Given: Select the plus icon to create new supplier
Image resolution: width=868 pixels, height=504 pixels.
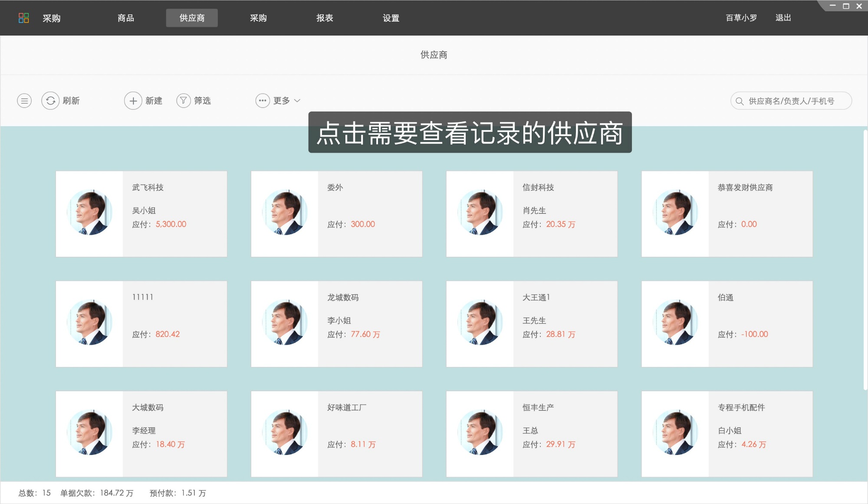Looking at the screenshot, I should [133, 100].
